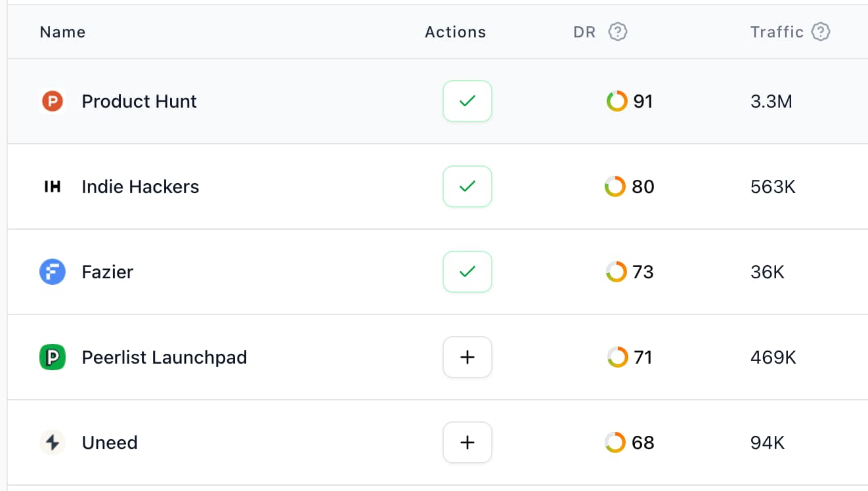The height and width of the screenshot is (491, 868).
Task: Click the Uneed lightning bolt icon
Action: click(x=52, y=442)
